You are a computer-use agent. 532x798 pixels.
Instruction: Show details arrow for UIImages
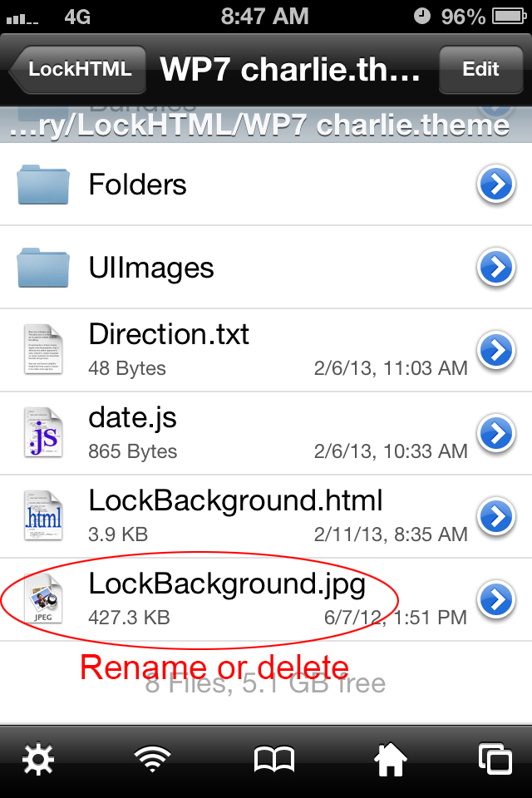(497, 267)
